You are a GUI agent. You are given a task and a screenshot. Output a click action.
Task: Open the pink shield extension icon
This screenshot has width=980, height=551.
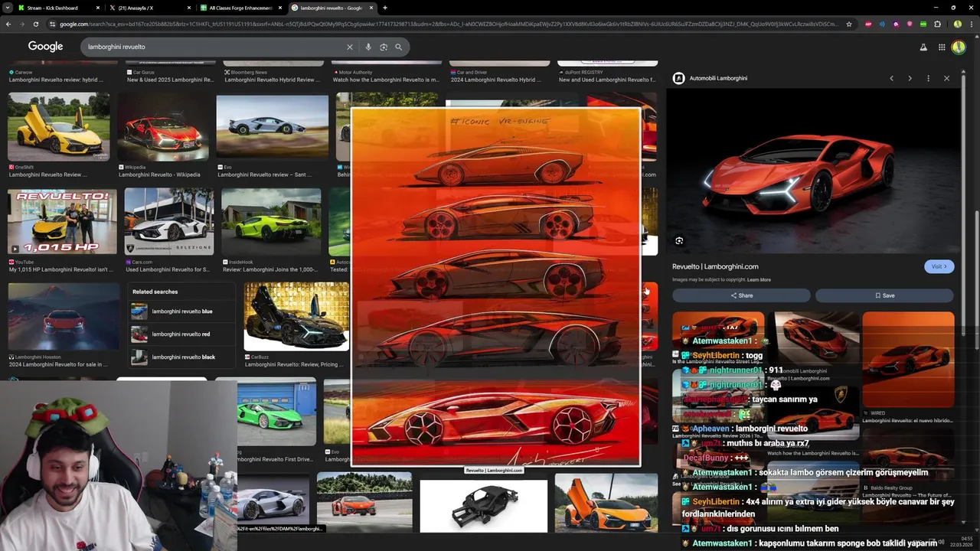point(910,24)
